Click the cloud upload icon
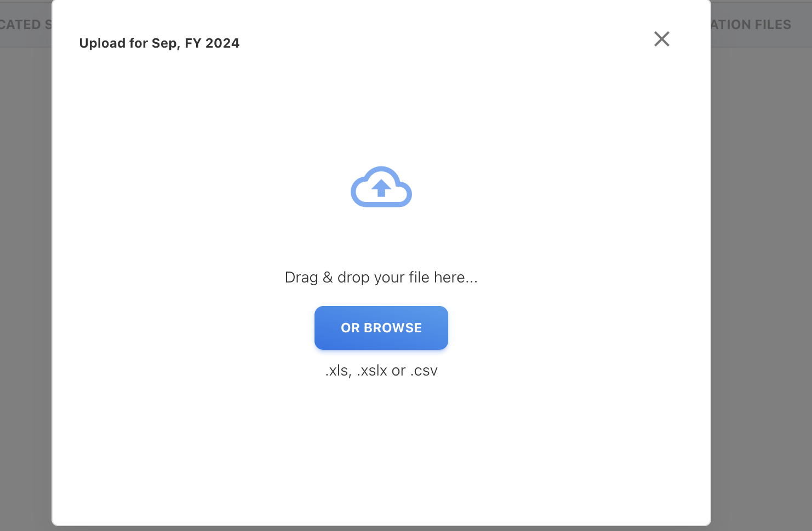The image size is (812, 531). [381, 187]
